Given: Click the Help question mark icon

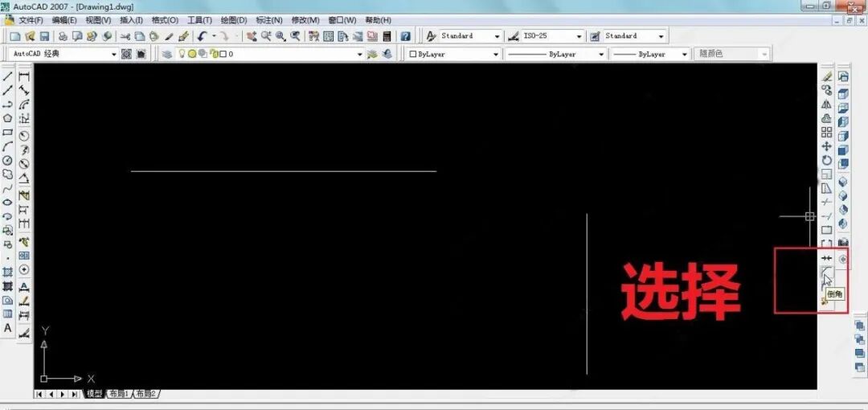Looking at the screenshot, I should 406,36.
